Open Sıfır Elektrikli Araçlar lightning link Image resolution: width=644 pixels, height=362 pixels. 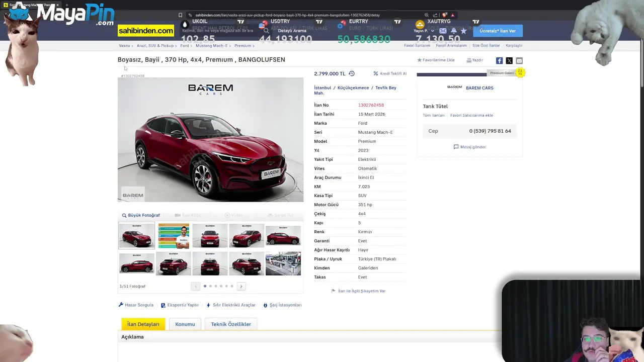click(x=231, y=305)
